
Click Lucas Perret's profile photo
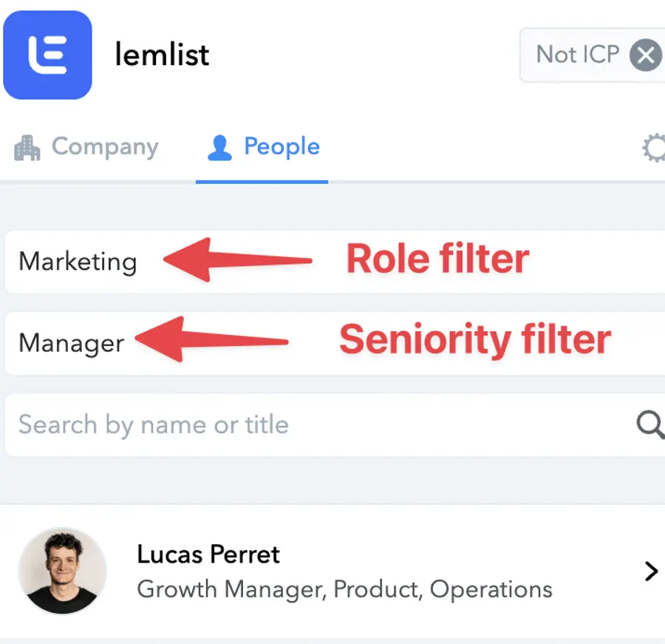(63, 570)
